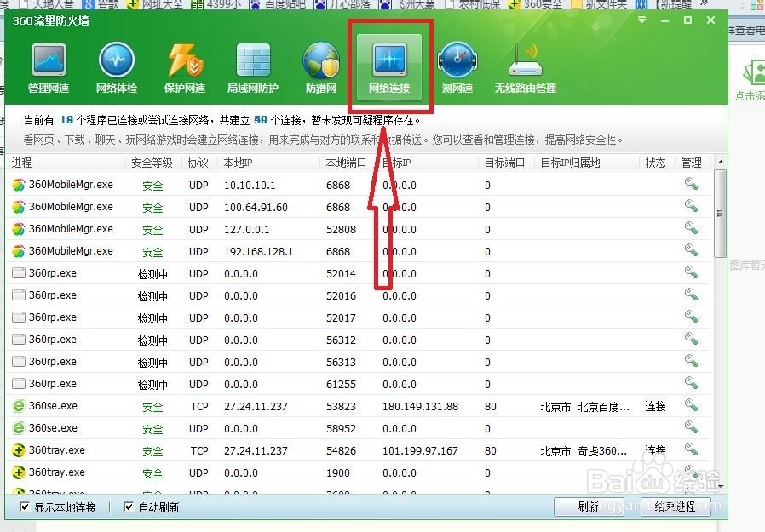Open 保护网速 speed protection

[x=184, y=68]
